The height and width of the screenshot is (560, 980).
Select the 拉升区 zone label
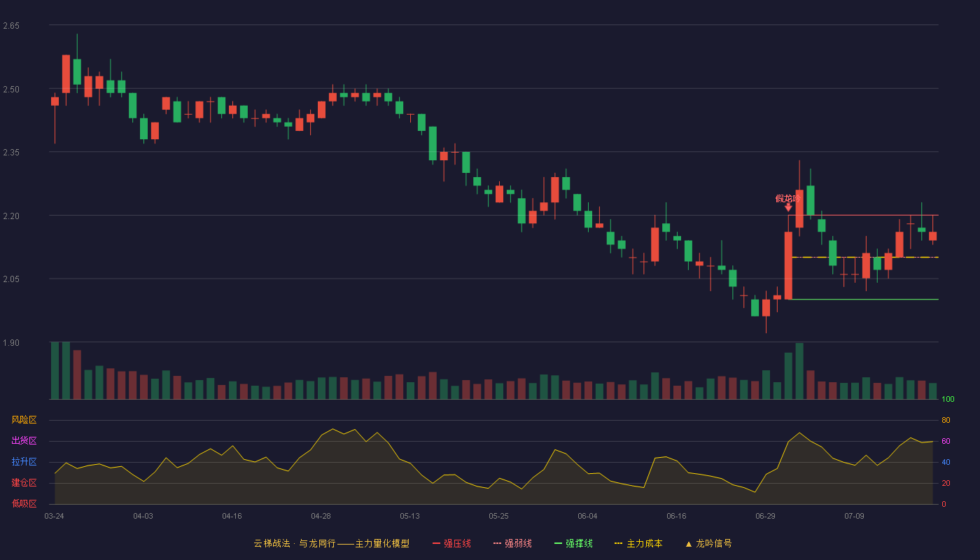coord(24,462)
